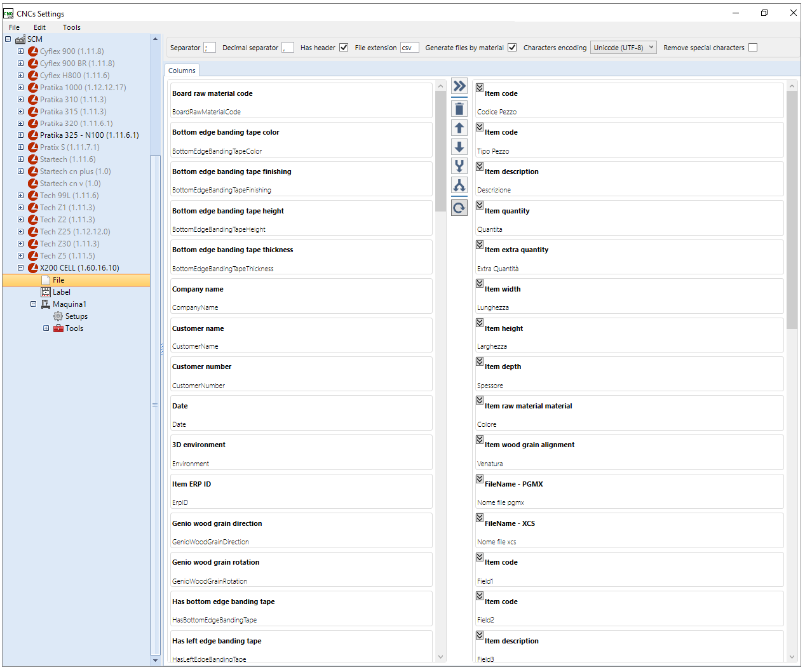805x672 pixels.
Task: Open the Characters encoding dropdown
Action: [x=623, y=48]
